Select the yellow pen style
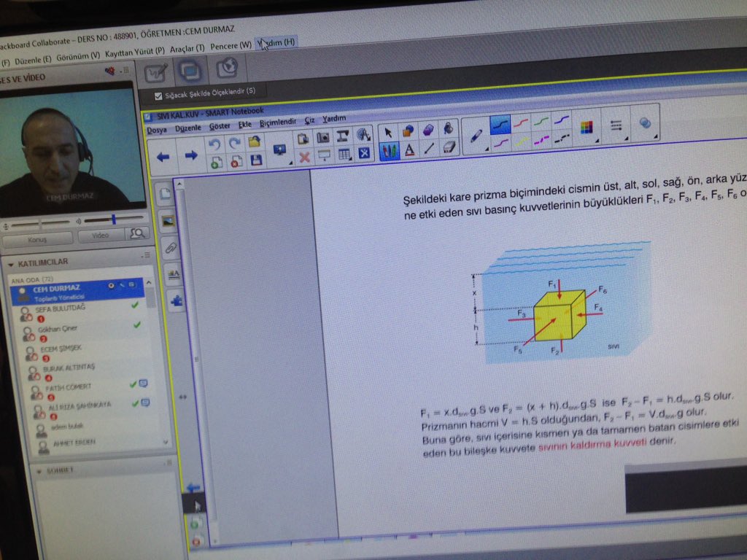Screen dimensions: 747x560 point(521,141)
